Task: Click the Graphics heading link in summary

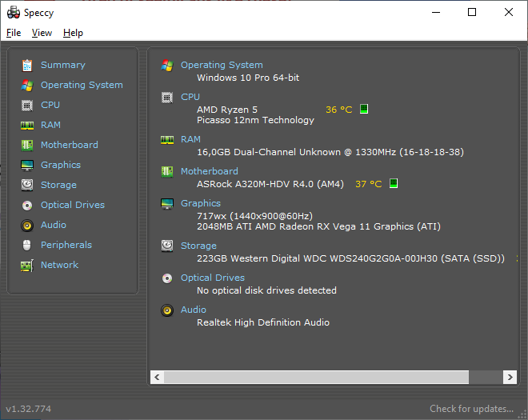Action: point(201,203)
